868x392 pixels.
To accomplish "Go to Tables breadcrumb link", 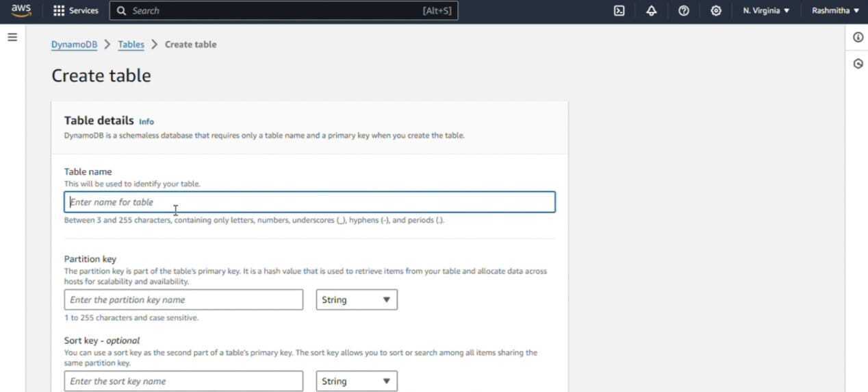I will click(131, 45).
